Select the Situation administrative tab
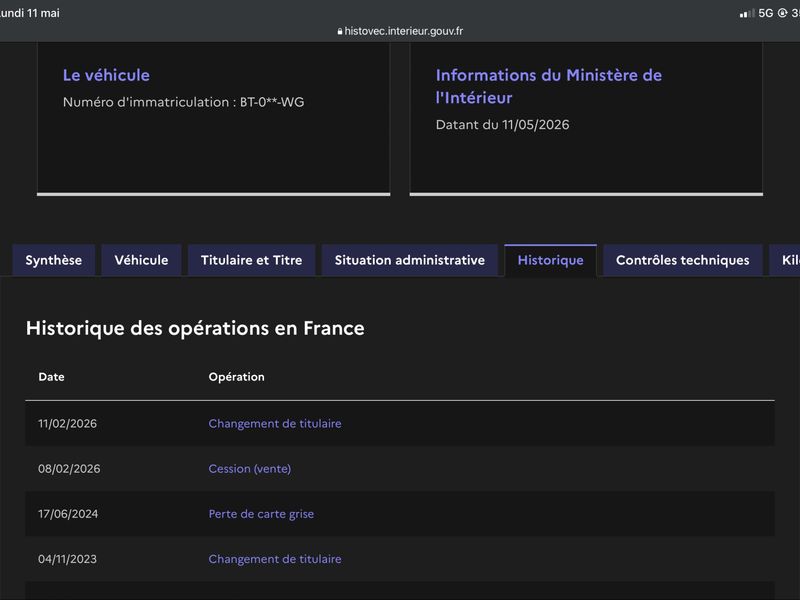The image size is (800, 600). click(410, 260)
